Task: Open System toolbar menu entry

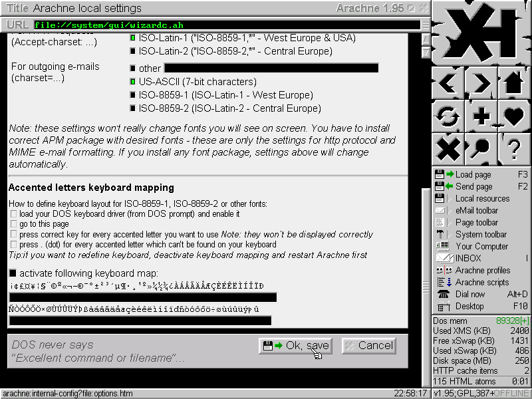Action: [481, 234]
